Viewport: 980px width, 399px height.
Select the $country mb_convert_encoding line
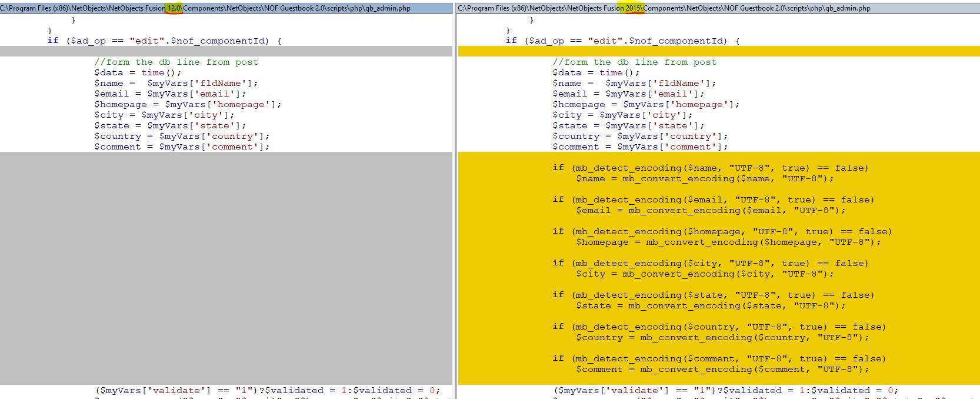coord(722,338)
